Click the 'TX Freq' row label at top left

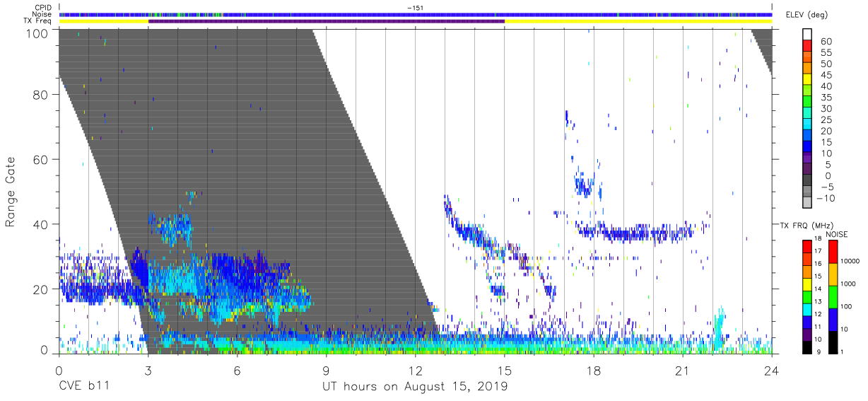tap(37, 21)
